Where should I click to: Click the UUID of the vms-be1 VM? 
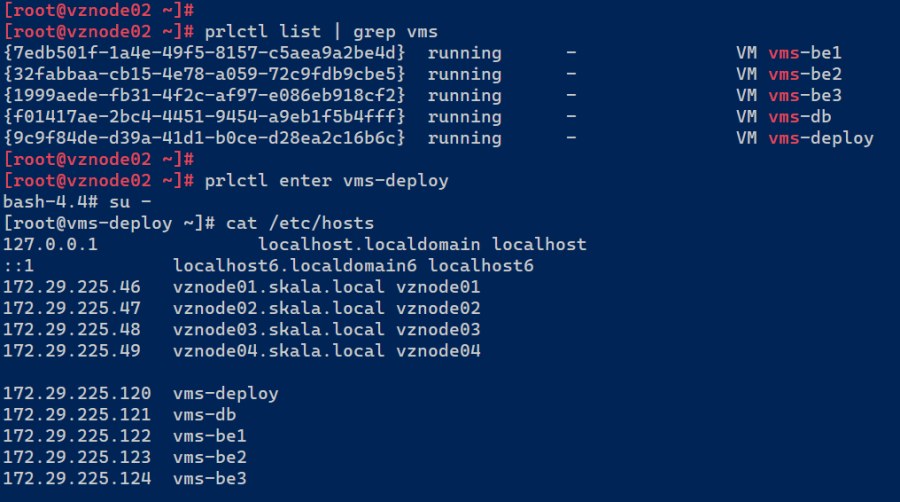click(205, 52)
